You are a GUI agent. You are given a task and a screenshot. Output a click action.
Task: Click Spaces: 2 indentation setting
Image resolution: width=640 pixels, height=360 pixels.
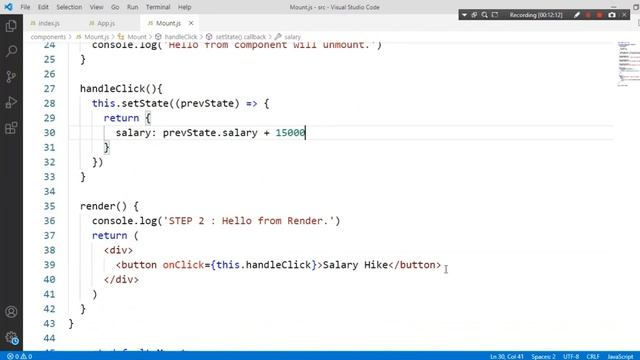click(543, 356)
